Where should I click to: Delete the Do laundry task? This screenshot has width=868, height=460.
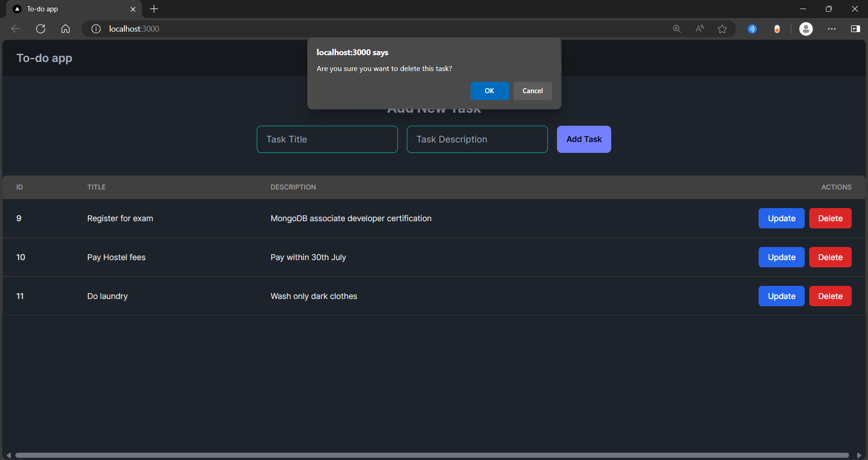(x=830, y=296)
